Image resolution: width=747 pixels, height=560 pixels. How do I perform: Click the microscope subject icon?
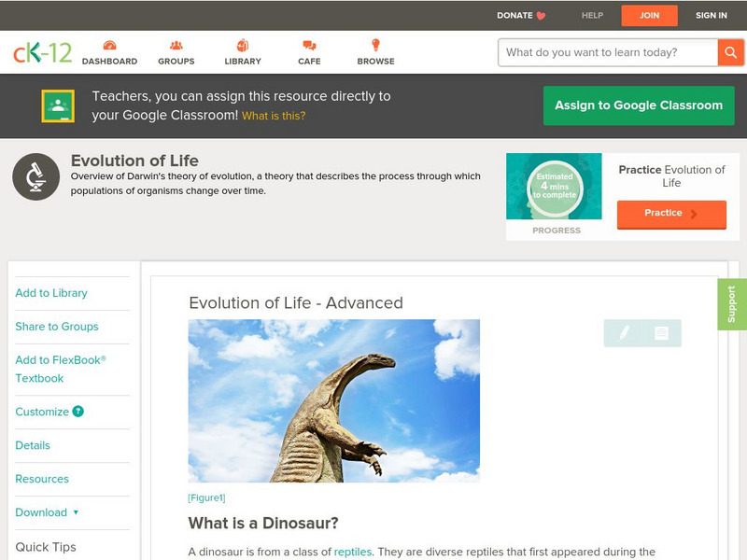35,176
